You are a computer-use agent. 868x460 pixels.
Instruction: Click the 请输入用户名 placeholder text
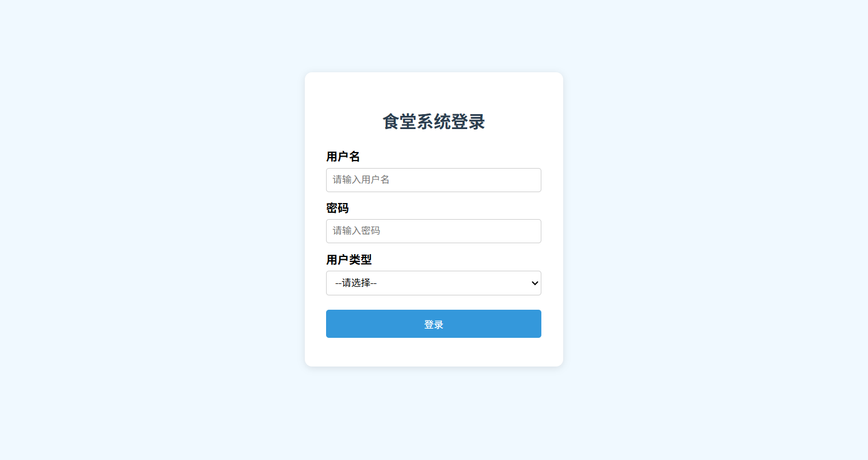[361, 180]
